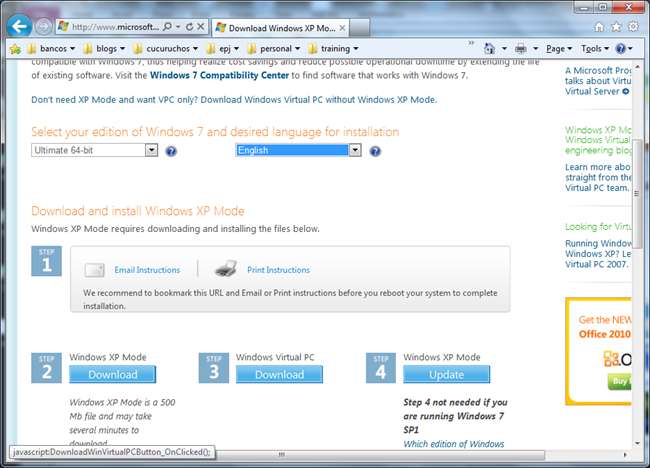This screenshot has width=650, height=468.
Task: Click the printer icon for instructions
Action: [226, 269]
